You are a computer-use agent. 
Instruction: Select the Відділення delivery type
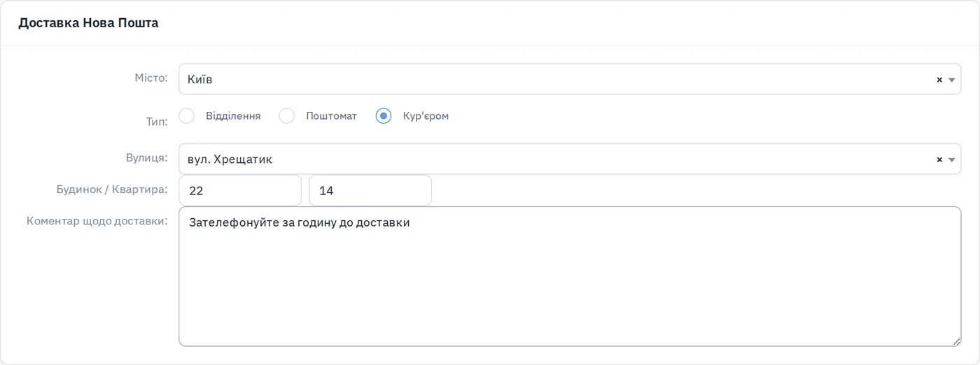(x=186, y=116)
